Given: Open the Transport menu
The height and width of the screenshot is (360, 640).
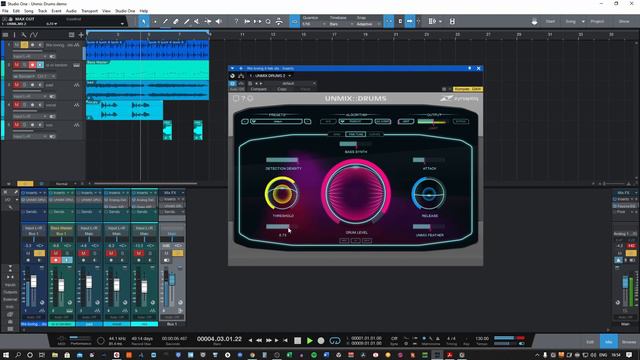Looking at the screenshot, I should [x=89, y=11].
